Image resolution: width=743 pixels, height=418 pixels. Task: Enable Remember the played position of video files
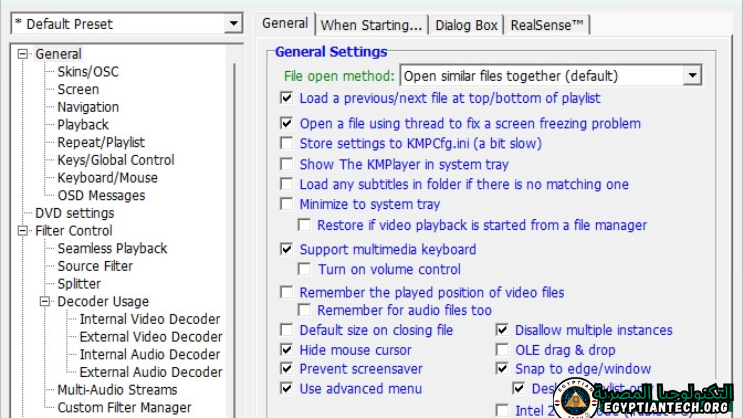(x=286, y=292)
